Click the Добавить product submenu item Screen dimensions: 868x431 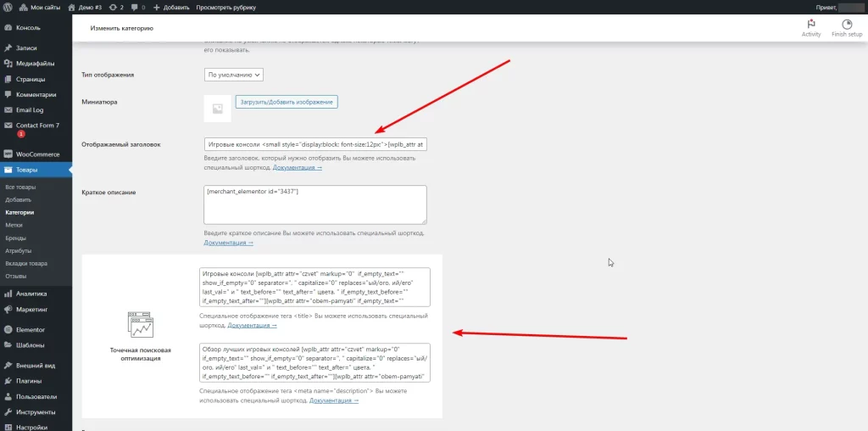pos(19,199)
